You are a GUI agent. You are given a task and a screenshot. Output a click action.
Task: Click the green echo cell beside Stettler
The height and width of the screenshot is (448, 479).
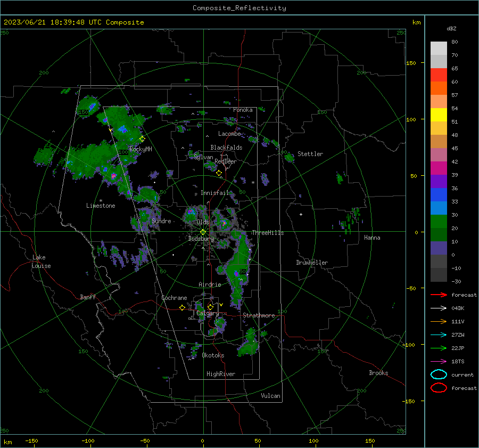tap(288, 158)
